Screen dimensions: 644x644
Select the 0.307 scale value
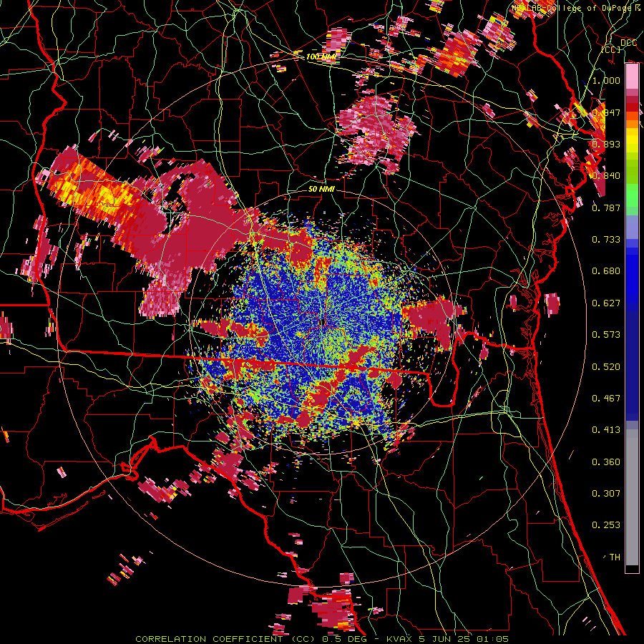(x=606, y=494)
